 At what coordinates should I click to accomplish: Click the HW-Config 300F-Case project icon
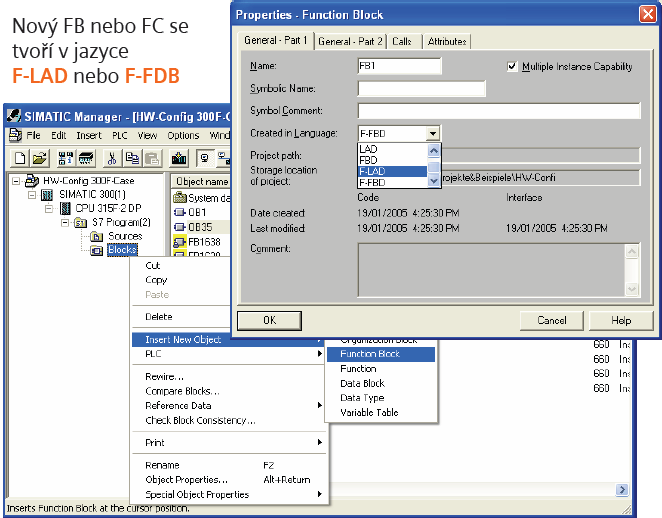[32, 181]
